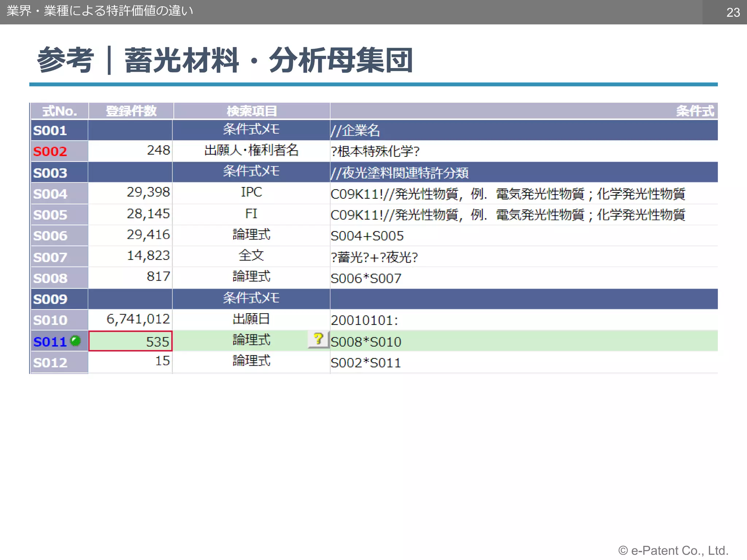The height and width of the screenshot is (560, 747).
Task: Click the //夜光塗料関連特許分類 memo text
Action: pos(399,173)
